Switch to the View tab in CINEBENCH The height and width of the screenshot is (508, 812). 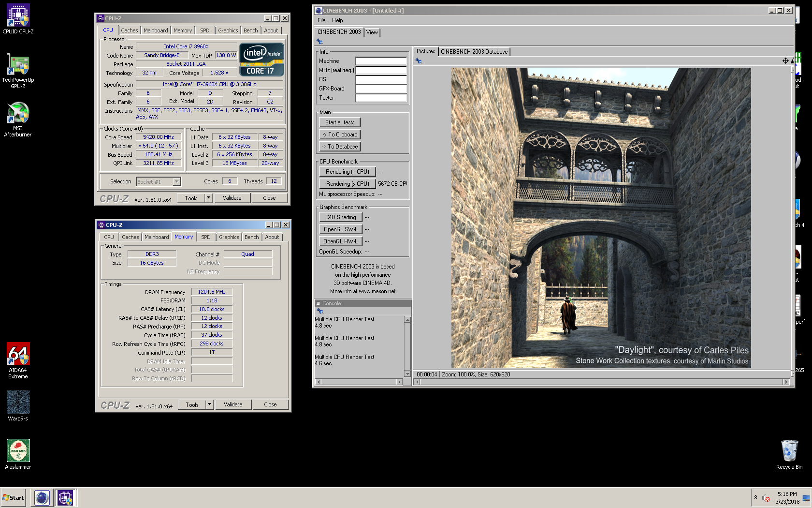(372, 32)
